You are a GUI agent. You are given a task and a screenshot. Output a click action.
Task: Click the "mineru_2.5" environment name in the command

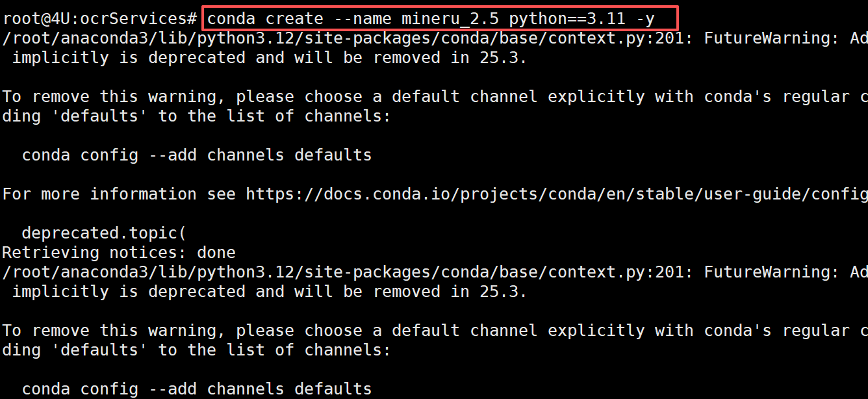[x=450, y=18]
